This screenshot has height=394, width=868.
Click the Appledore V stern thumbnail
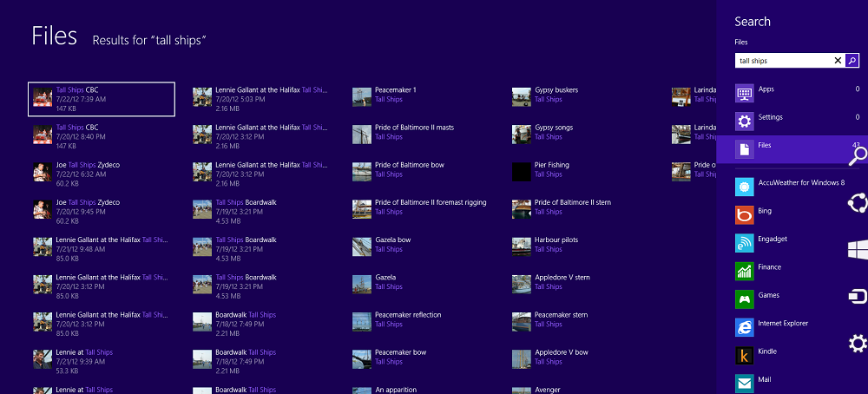[522, 284]
